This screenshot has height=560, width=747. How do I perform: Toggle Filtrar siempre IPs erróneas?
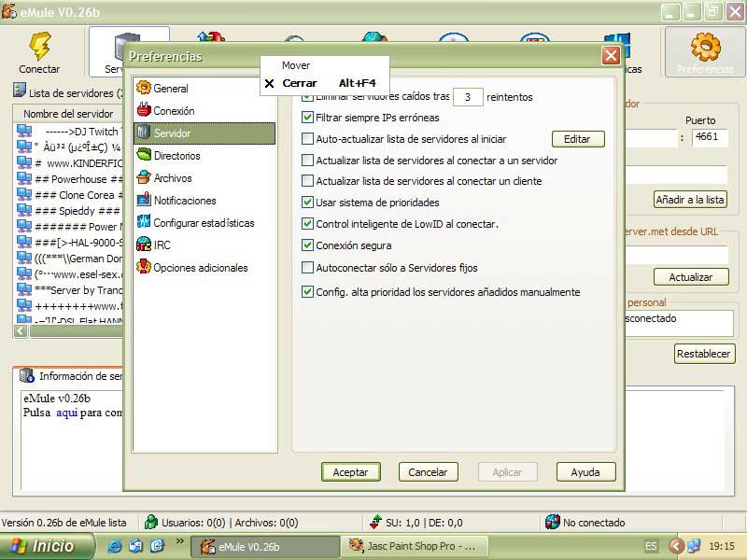[307, 118]
